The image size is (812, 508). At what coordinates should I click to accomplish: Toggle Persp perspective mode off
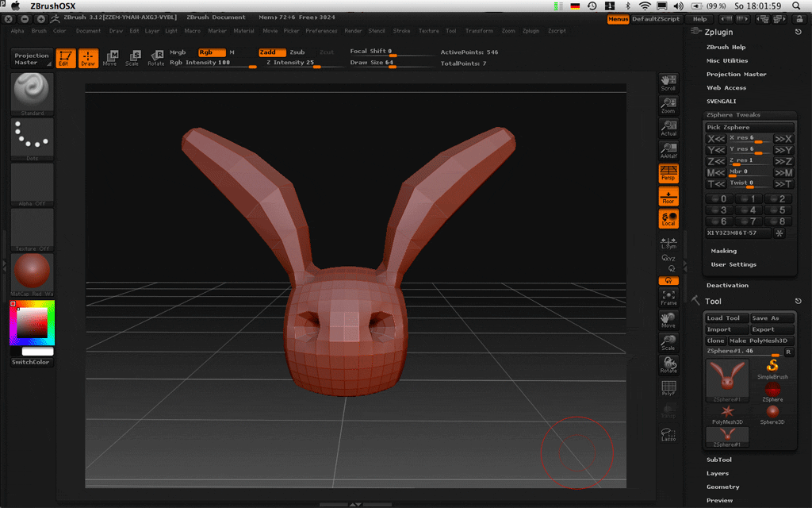(668, 173)
